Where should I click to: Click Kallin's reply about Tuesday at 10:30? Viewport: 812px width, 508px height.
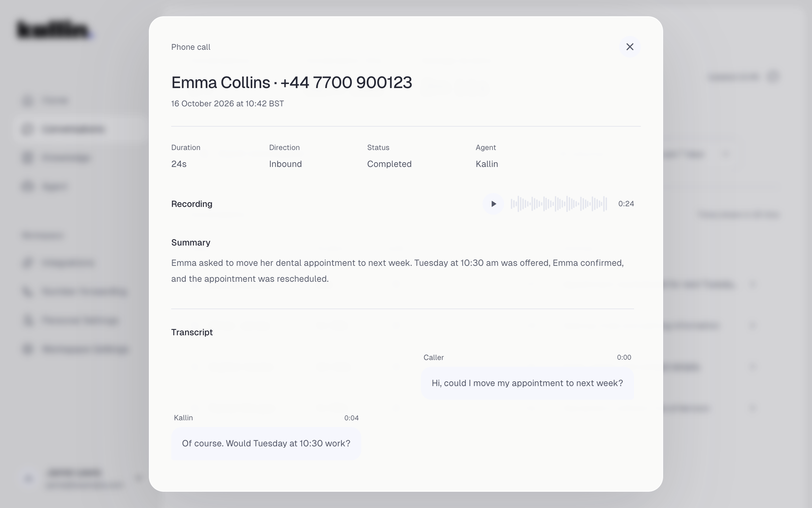pos(266,443)
